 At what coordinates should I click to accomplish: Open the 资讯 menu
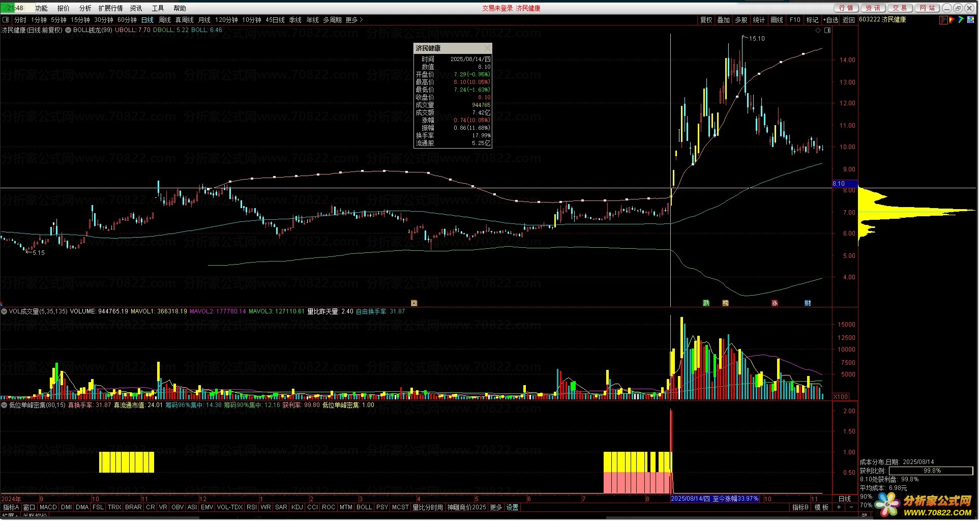136,8
